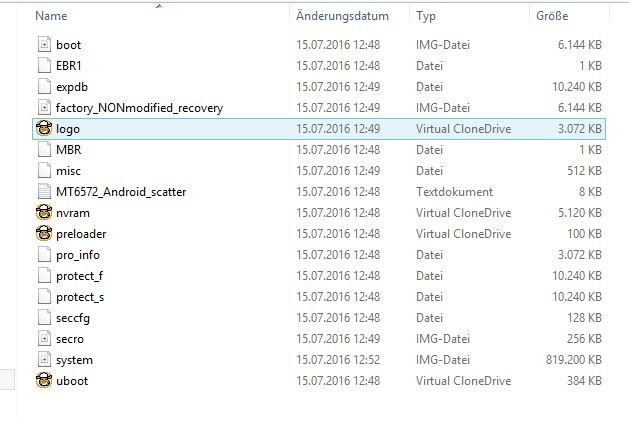Click the IMG-Datei type of factory_NONmodified_recovery

(x=443, y=108)
